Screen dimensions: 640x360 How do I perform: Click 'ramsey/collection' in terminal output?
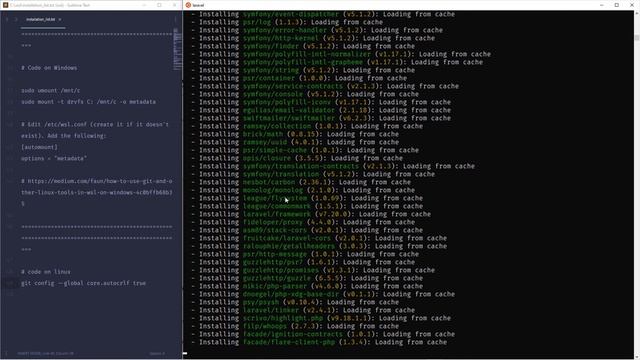pos(277,126)
